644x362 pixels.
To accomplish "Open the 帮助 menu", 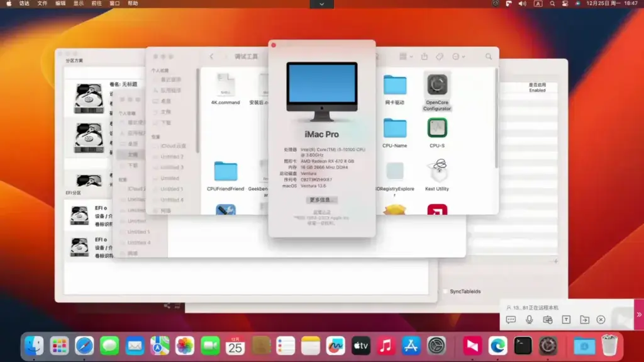I will [133, 3].
